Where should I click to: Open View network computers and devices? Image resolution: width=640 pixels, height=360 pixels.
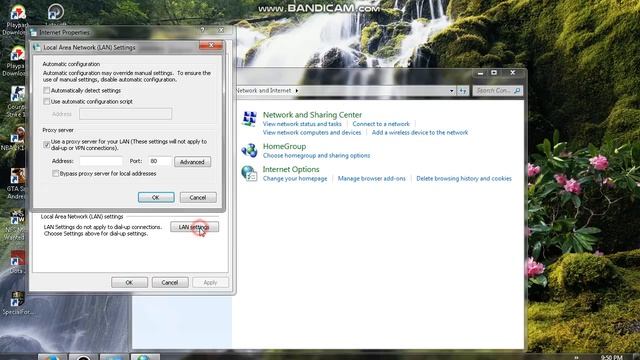coord(312,132)
